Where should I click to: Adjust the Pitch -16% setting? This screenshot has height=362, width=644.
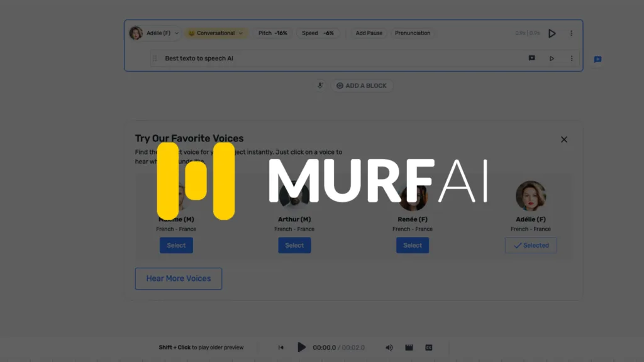click(x=273, y=33)
